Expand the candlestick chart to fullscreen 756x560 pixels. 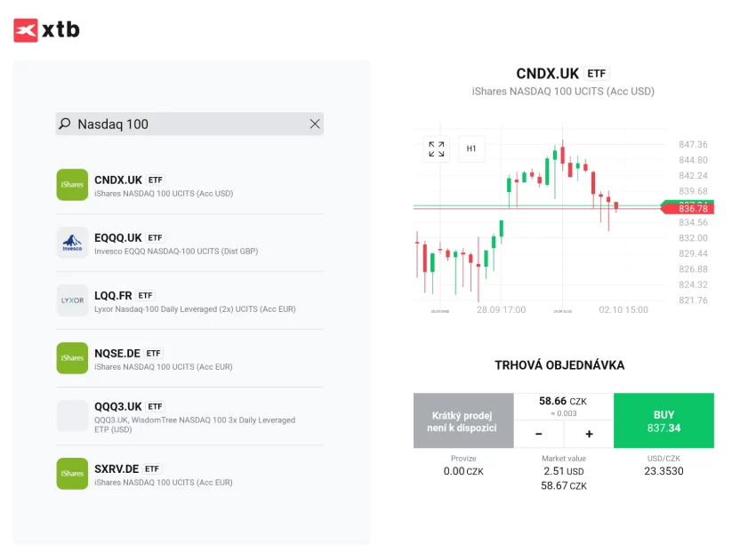[435, 148]
